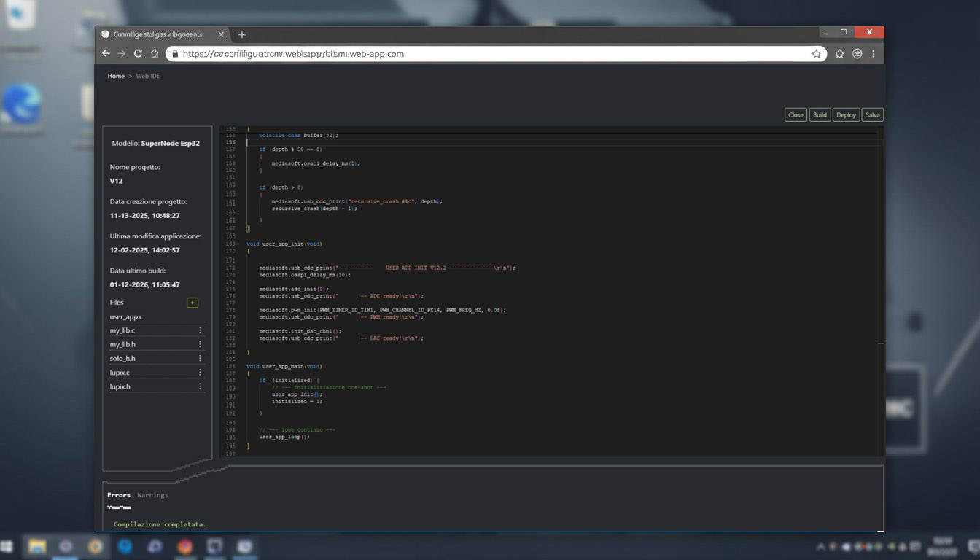Follow the Home breadcrumb link
Viewport: 980px width, 560px height.
click(116, 76)
